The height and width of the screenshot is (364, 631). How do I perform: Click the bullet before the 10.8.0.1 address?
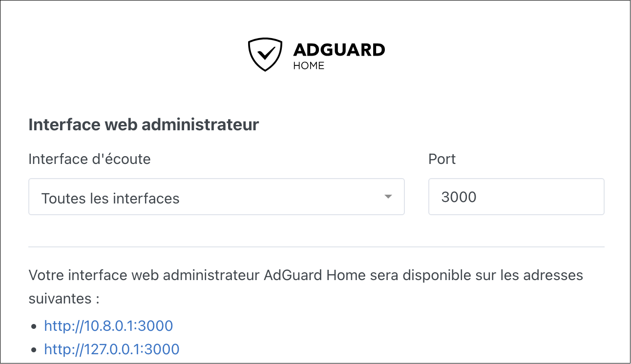tap(33, 326)
